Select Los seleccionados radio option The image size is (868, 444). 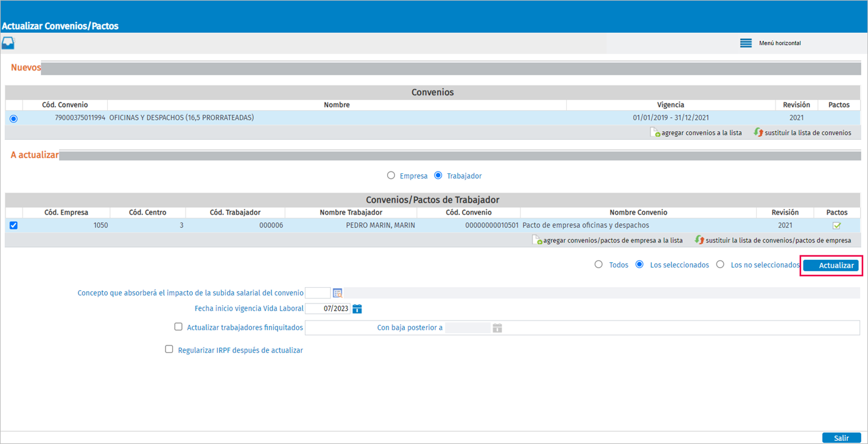(639, 264)
